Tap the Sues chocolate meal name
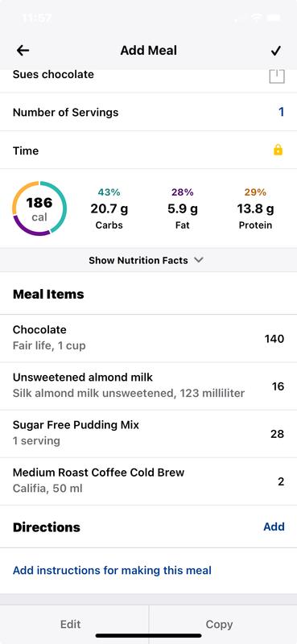The width and height of the screenshot is (297, 644). (53, 75)
